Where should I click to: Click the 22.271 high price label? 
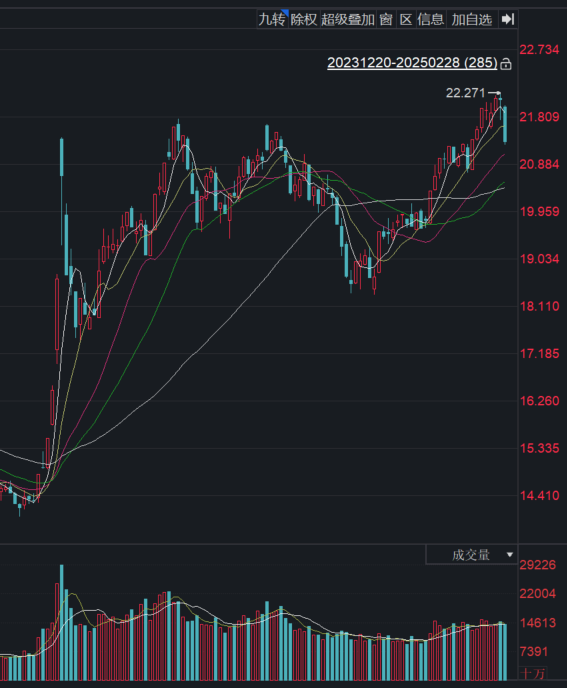pyautogui.click(x=466, y=93)
